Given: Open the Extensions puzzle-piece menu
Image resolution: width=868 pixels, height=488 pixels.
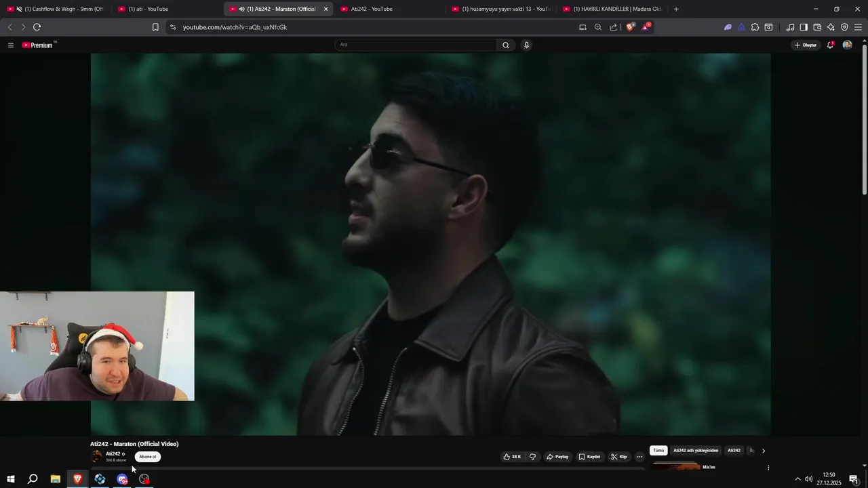Looking at the screenshot, I should (x=755, y=27).
